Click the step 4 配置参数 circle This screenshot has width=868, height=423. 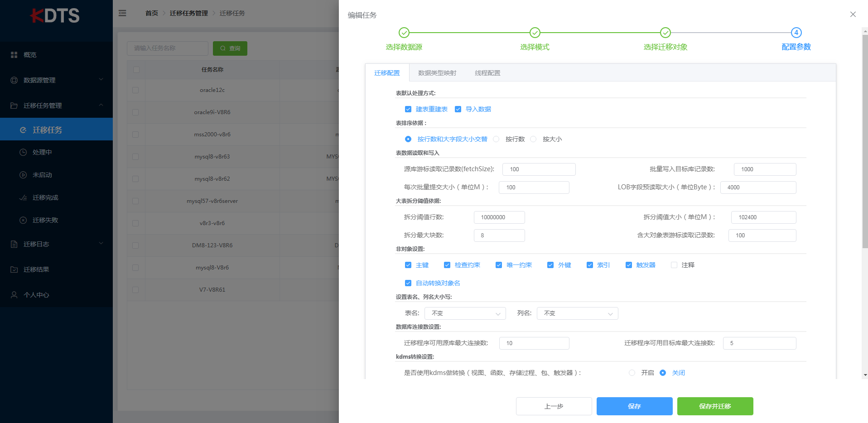click(796, 33)
